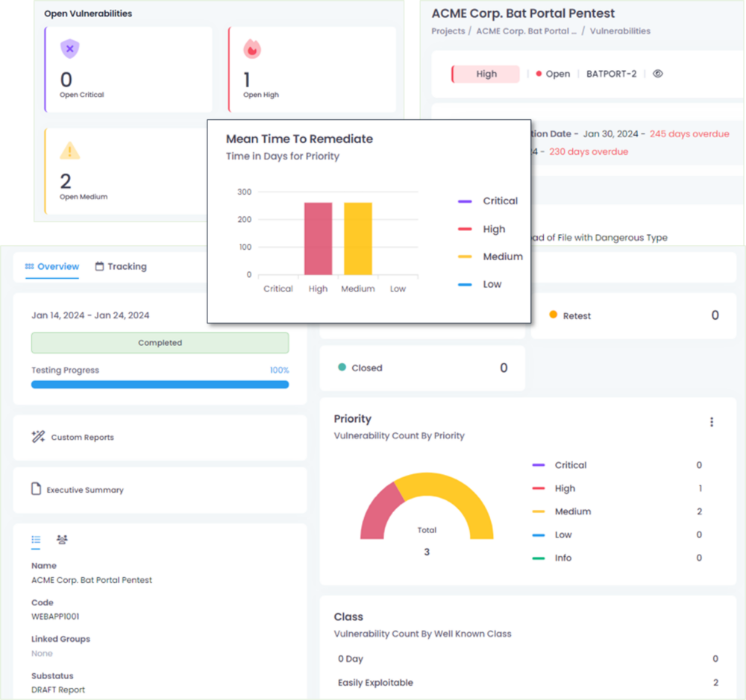Click the blue Testing Progress bar
Viewport: 746px width, 700px height.
(160, 385)
